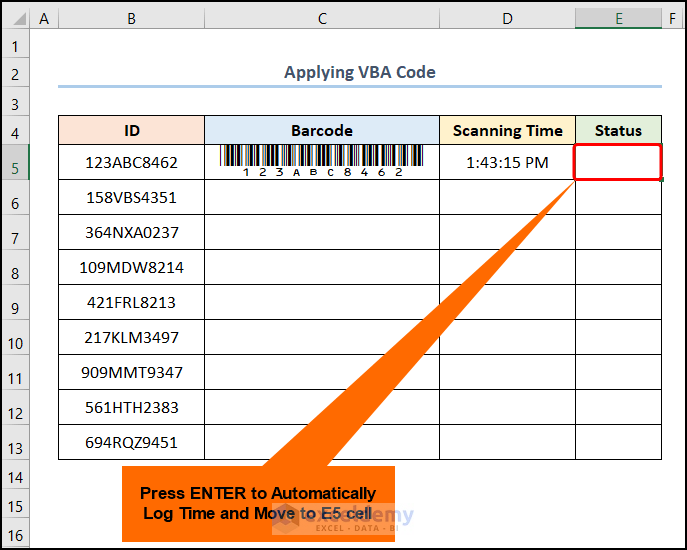Click the barcode image in cell C5
The height and width of the screenshot is (550, 687).
[322, 161]
